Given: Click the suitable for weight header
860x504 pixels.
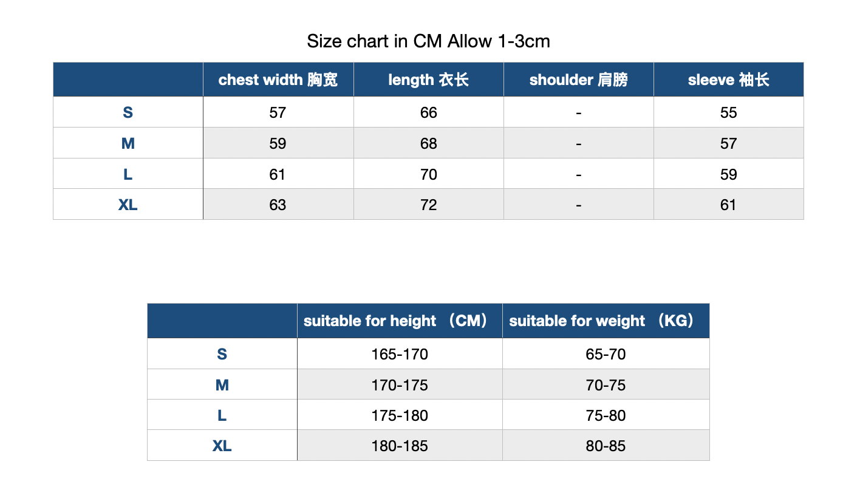Looking at the screenshot, I should coord(606,321).
